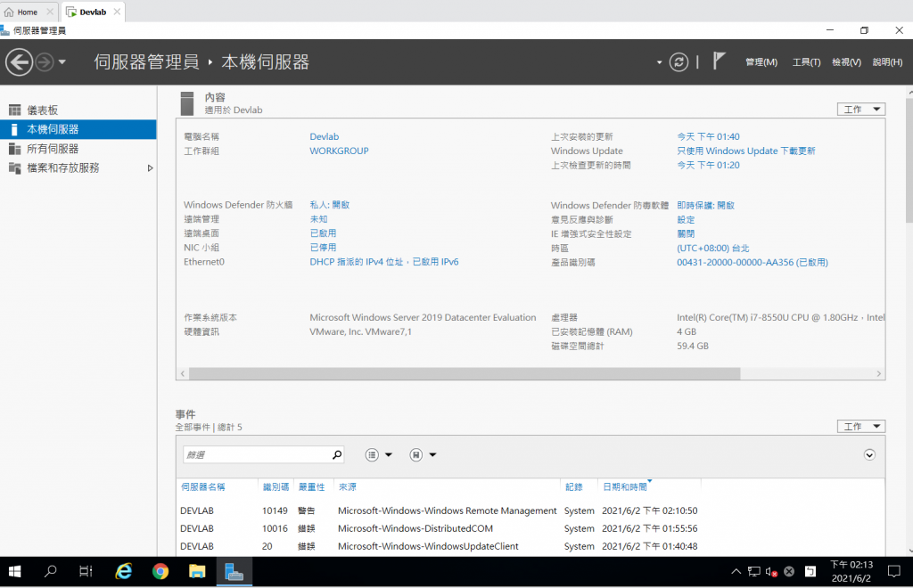
Task: Click the 檔案和存放服務 sidebar icon
Action: coord(14,168)
